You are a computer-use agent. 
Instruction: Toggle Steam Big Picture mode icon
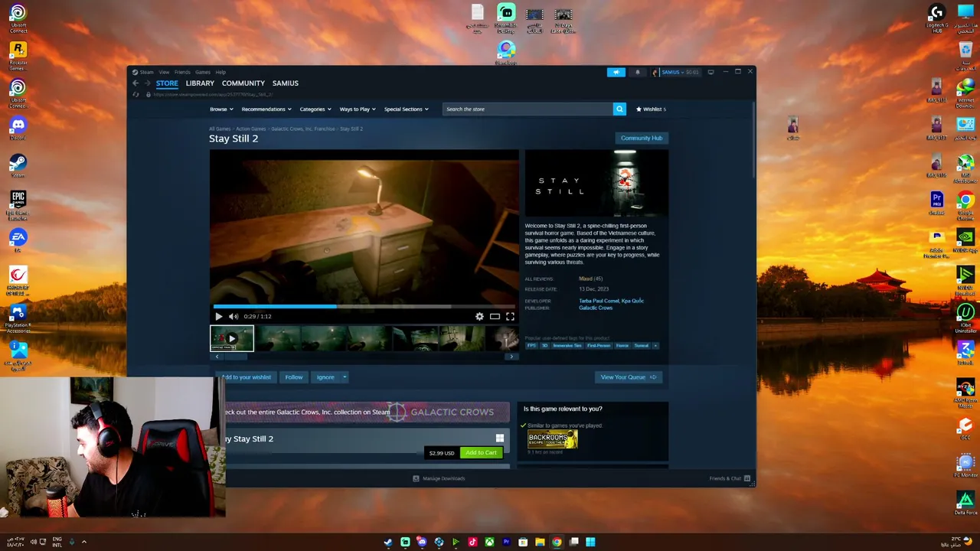710,72
